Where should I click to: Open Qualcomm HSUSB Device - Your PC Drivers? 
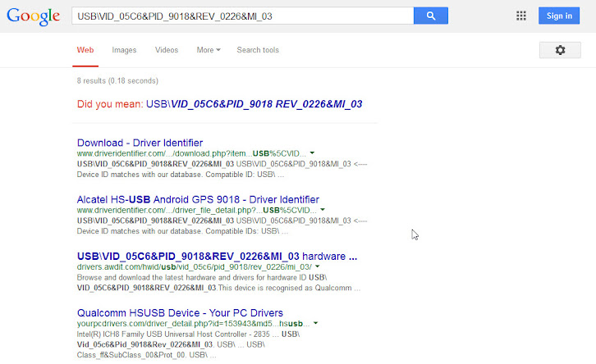click(x=180, y=312)
